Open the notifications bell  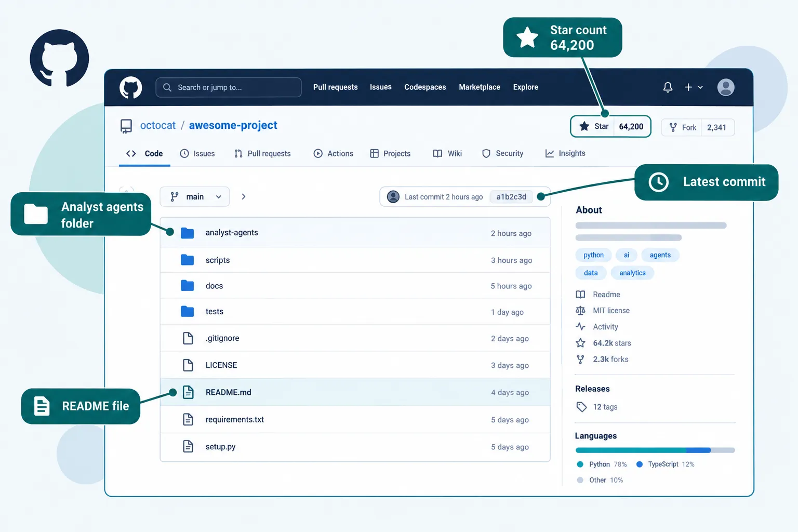[668, 87]
